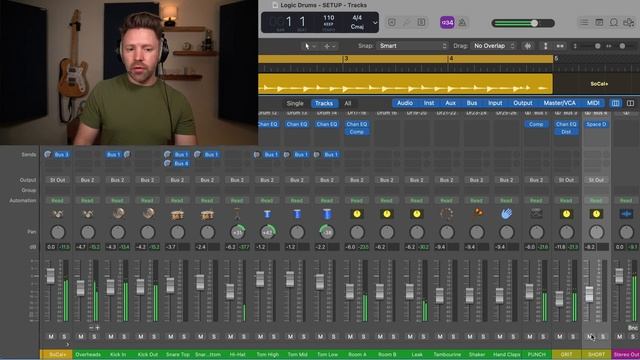This screenshot has width=640, height=360.
Task: Switch mixer view to All
Action: click(x=348, y=103)
